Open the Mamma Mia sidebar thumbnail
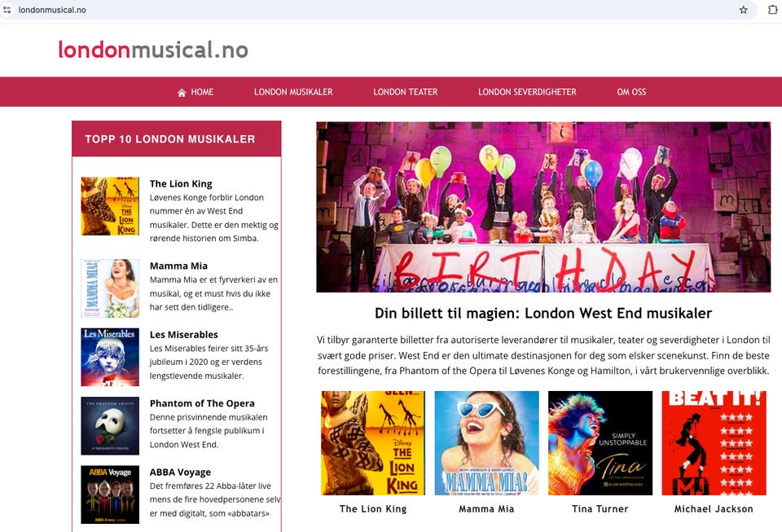This screenshot has height=532, width=782. 110,288
